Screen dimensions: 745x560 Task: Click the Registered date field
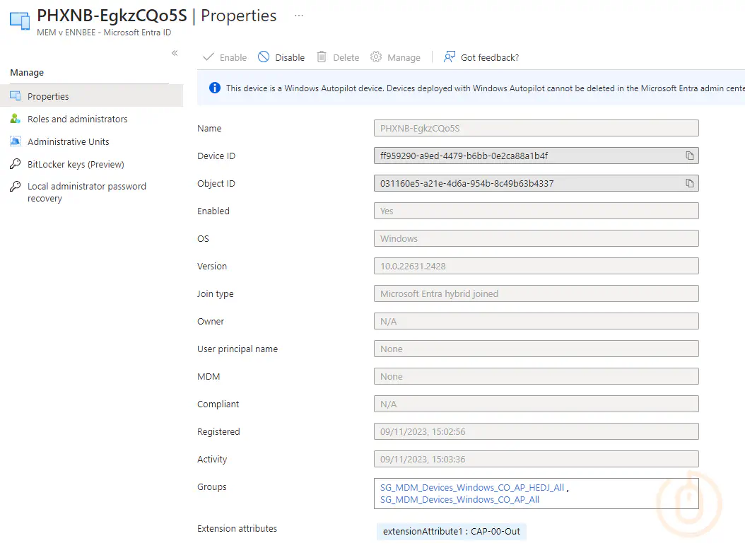point(536,431)
